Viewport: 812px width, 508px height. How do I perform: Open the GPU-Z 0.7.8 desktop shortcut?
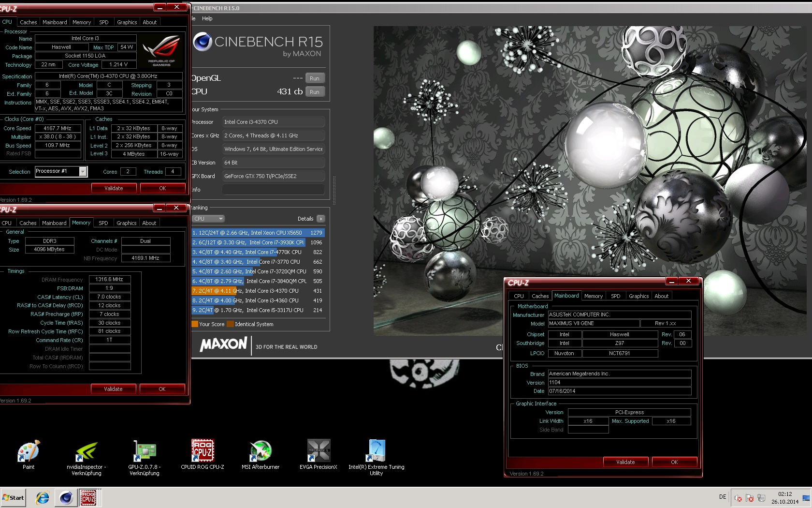(144, 458)
